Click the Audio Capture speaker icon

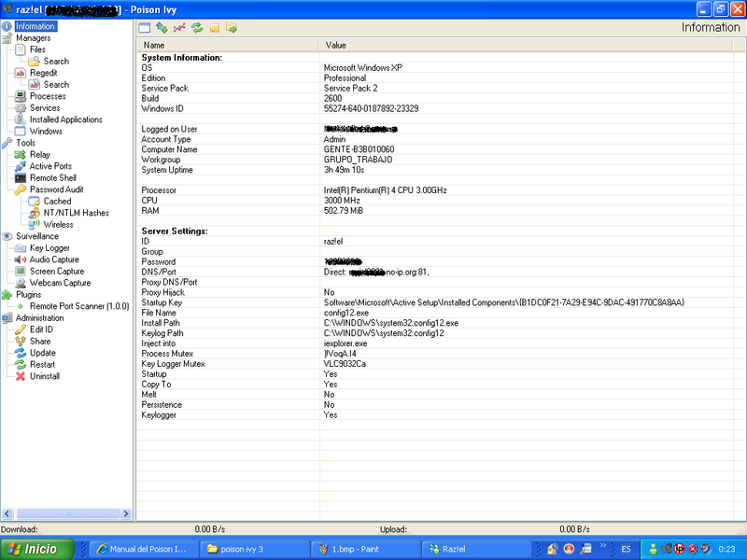click(20, 259)
